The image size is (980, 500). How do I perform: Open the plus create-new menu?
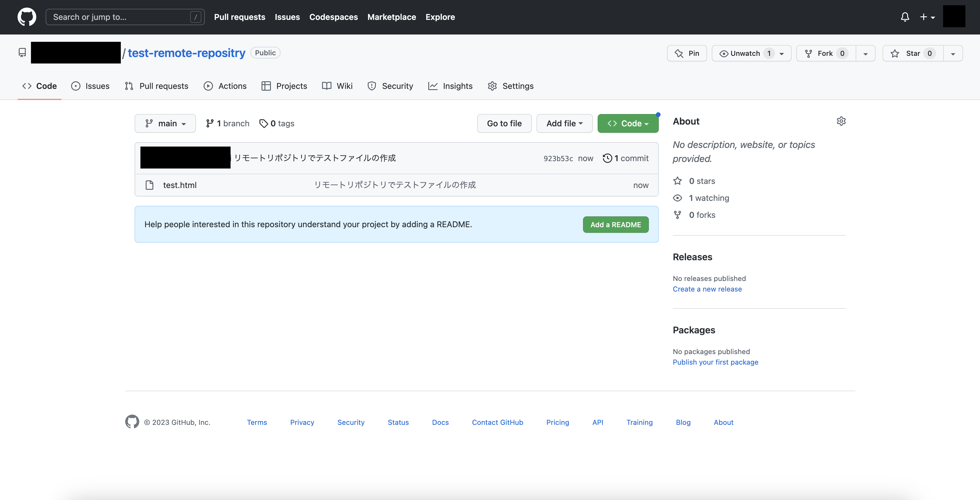point(927,17)
